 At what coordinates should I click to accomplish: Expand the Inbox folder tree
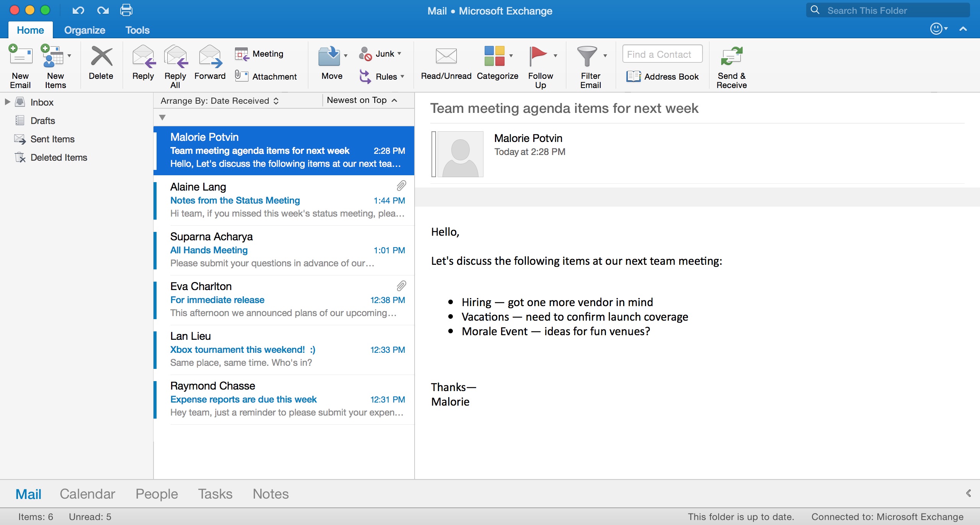[x=7, y=101]
